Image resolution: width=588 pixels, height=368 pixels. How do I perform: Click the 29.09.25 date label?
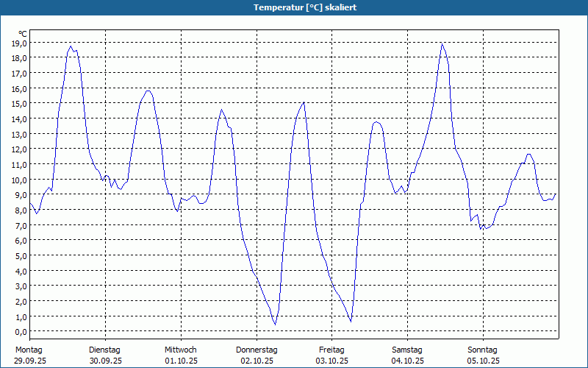30,361
